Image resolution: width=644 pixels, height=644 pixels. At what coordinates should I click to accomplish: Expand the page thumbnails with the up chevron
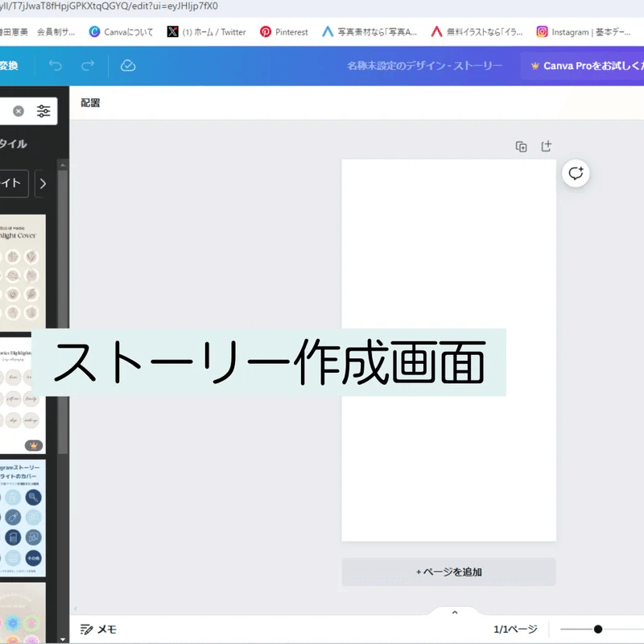(455, 612)
